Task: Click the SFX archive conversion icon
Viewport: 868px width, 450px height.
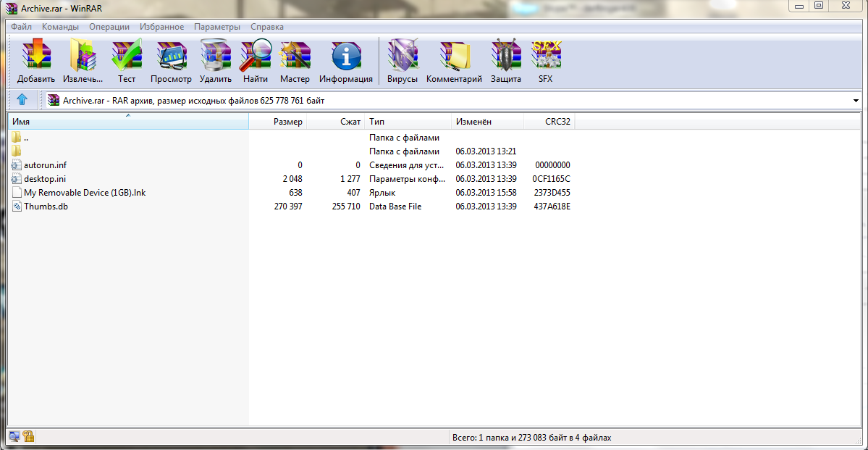Action: point(546,55)
